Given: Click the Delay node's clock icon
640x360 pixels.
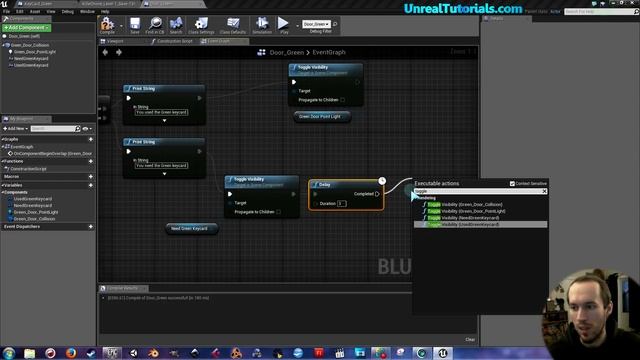Looking at the screenshot, I should 382,180.
